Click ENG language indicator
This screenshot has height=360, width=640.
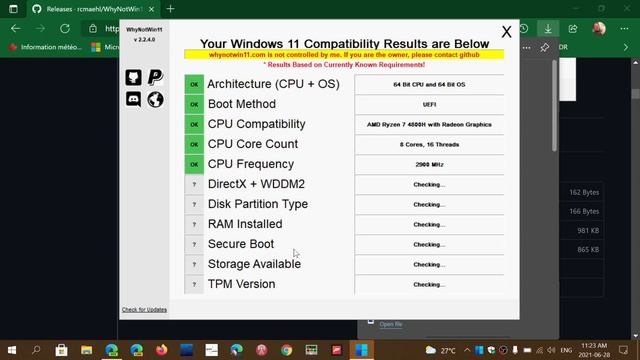(x=566, y=350)
